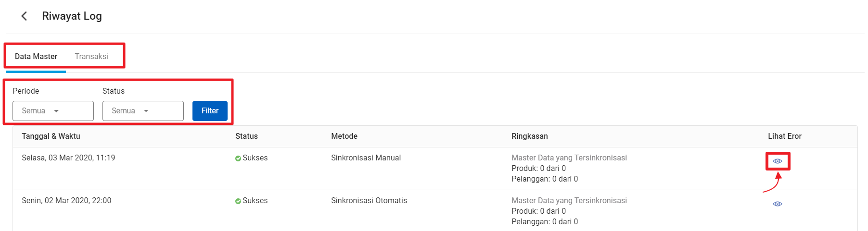The image size is (868, 231).
Task: Open the Periode dropdown
Action: click(53, 111)
